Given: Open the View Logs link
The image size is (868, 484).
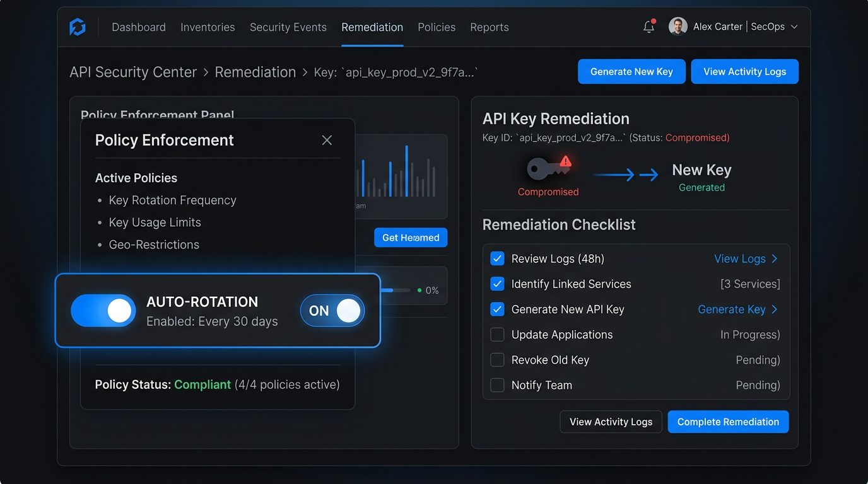Looking at the screenshot, I should 740,258.
